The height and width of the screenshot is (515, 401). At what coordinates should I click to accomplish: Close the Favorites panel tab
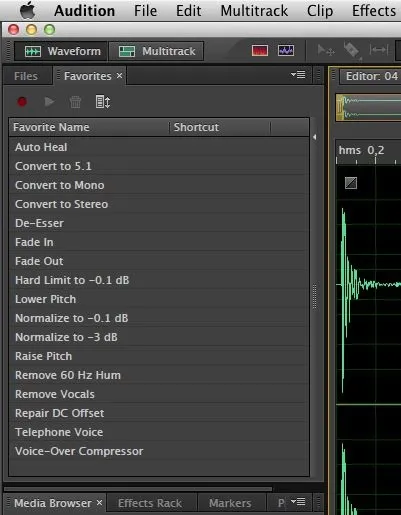point(119,76)
